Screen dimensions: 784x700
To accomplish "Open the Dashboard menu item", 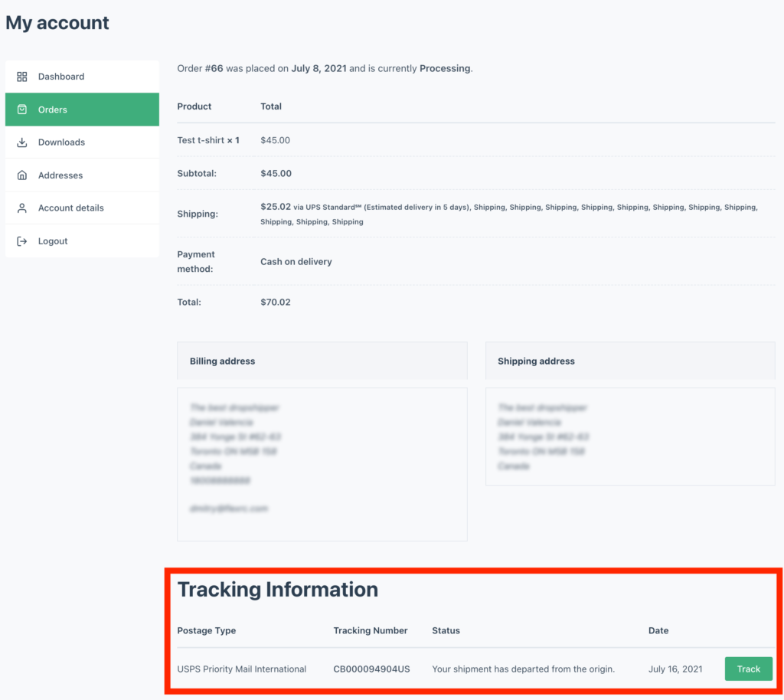I will [61, 77].
